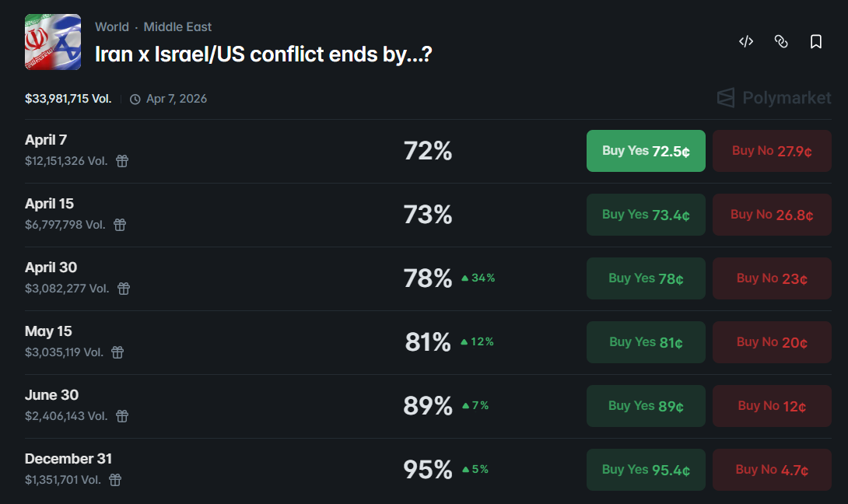Open the embed code icon

745,42
